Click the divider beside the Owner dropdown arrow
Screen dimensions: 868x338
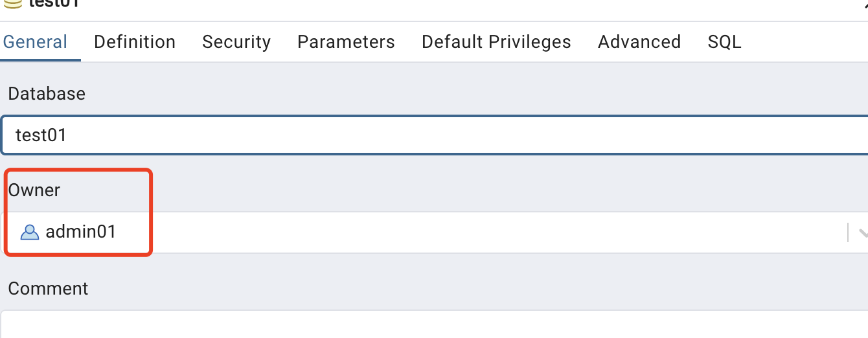(848, 232)
